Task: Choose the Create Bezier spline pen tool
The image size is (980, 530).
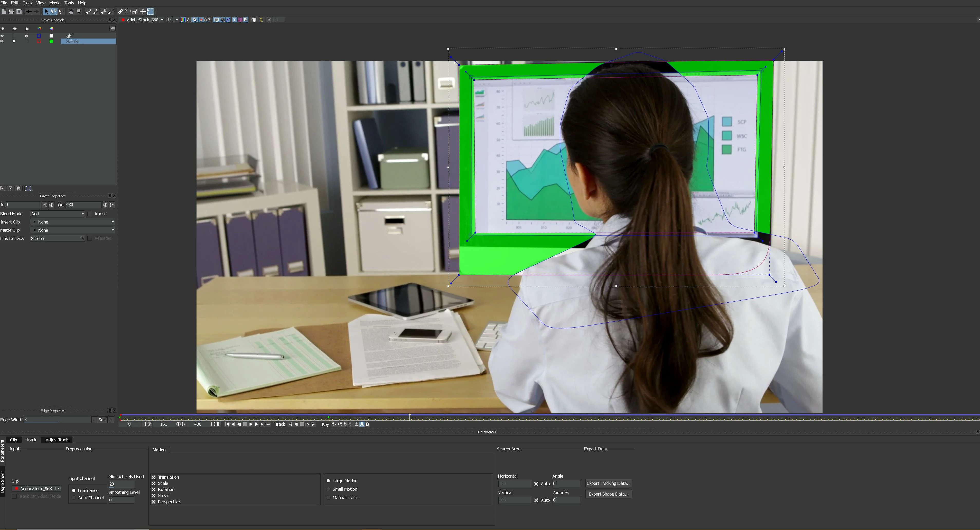Action: (104, 11)
